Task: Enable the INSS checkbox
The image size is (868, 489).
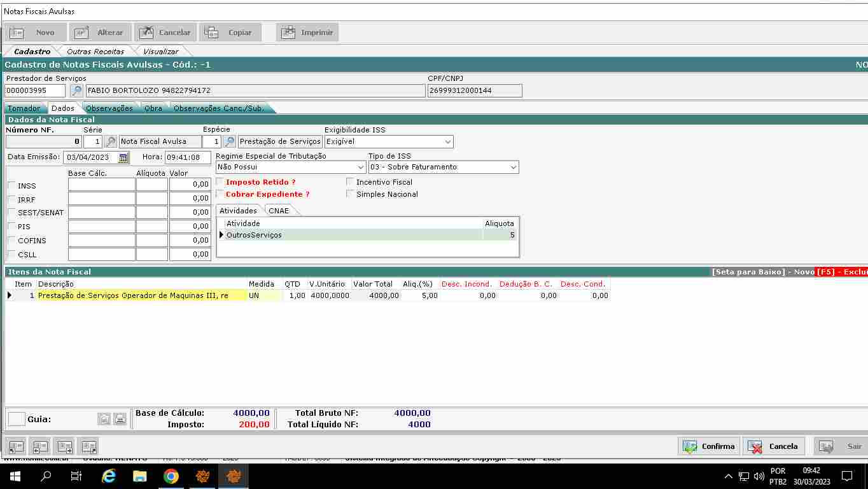Action: pyautogui.click(x=11, y=185)
